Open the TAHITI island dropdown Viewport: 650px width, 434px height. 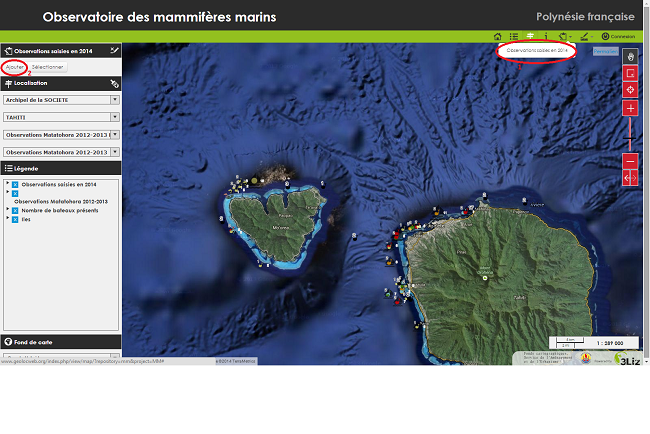[x=115, y=117]
